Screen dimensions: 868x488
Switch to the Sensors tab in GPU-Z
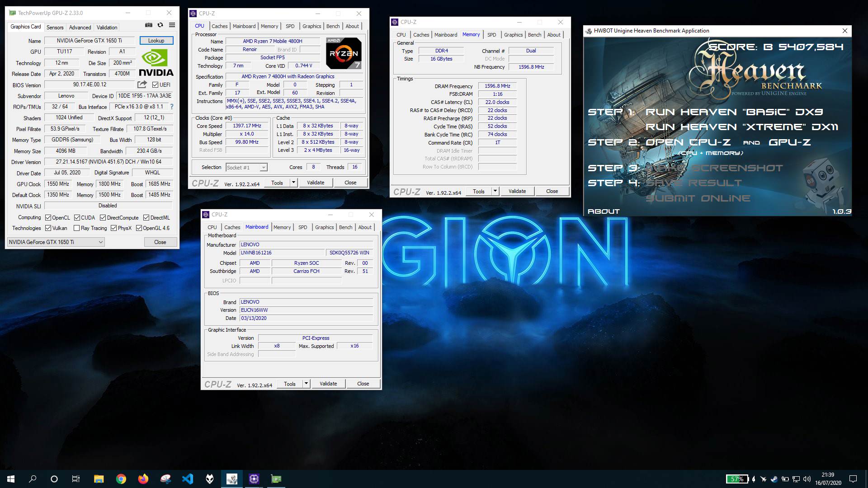pyautogui.click(x=55, y=28)
